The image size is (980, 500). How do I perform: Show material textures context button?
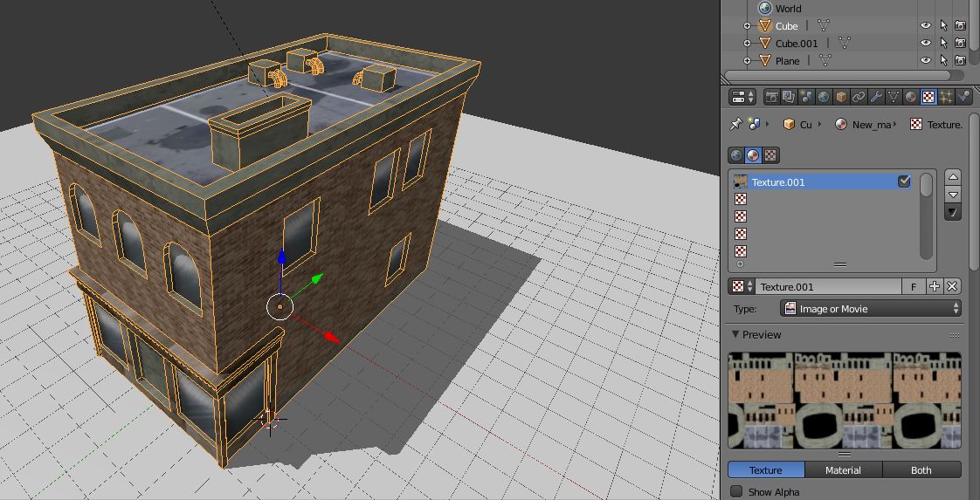tap(754, 154)
